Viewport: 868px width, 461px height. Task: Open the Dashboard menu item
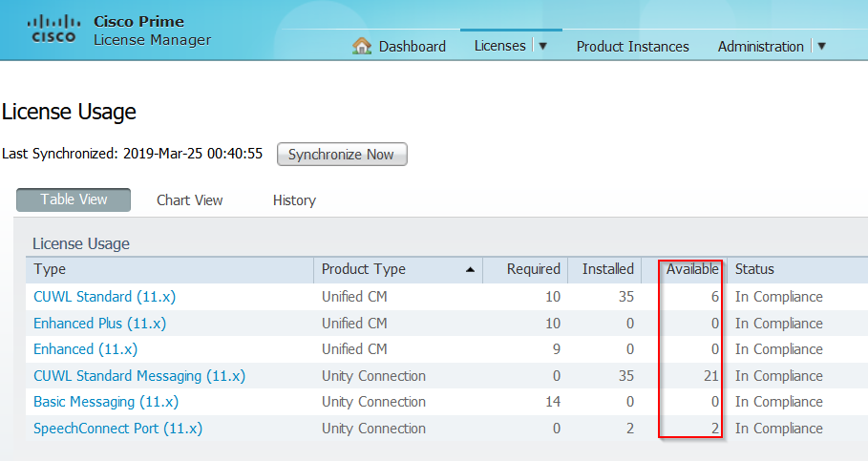click(412, 47)
